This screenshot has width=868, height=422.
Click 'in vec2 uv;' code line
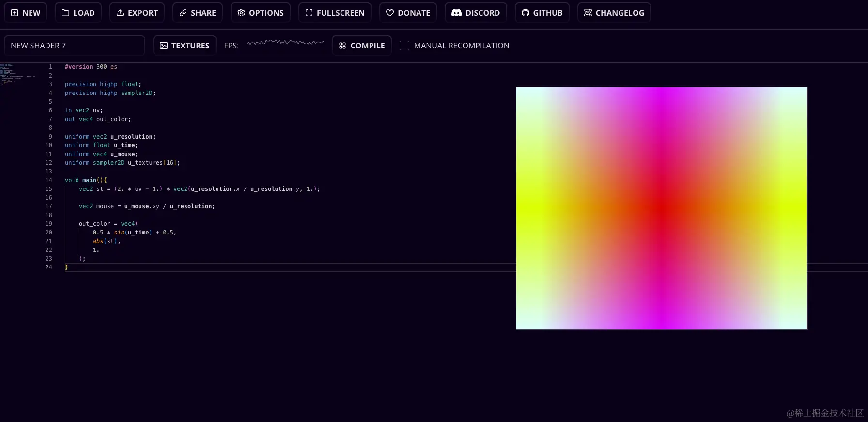[x=84, y=110]
